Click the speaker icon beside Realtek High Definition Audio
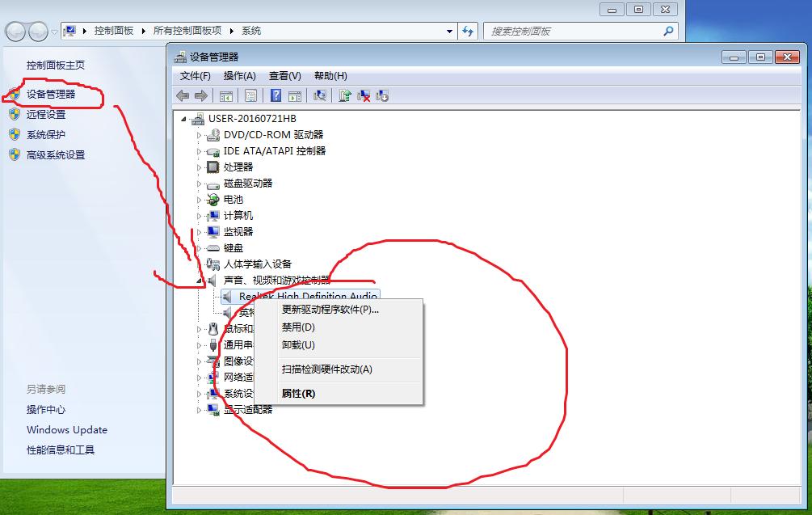 (x=227, y=297)
